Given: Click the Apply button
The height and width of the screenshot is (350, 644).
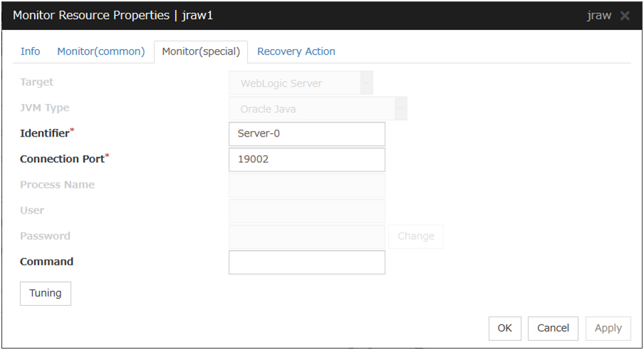Looking at the screenshot, I should tap(608, 328).
